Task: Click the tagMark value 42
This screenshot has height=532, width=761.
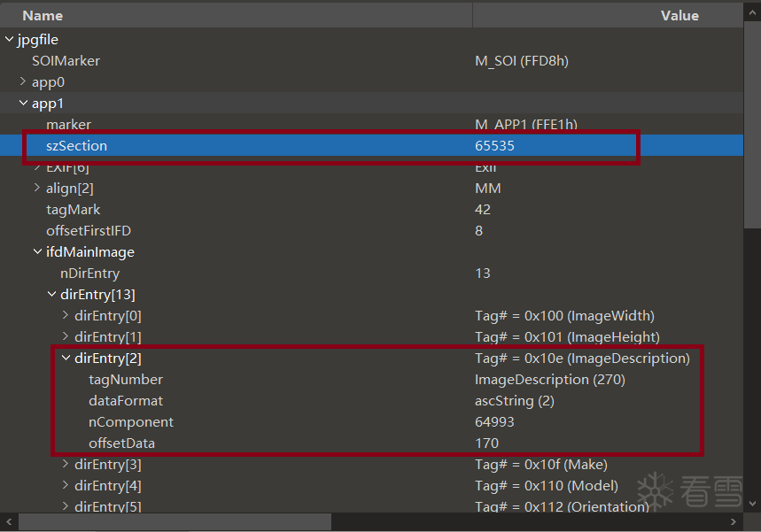Action: coord(483,210)
